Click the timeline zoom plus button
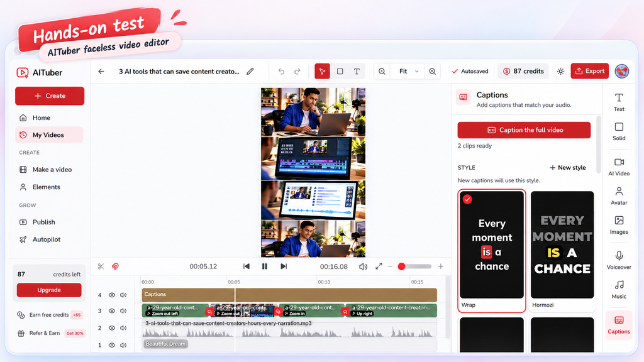 [441, 266]
